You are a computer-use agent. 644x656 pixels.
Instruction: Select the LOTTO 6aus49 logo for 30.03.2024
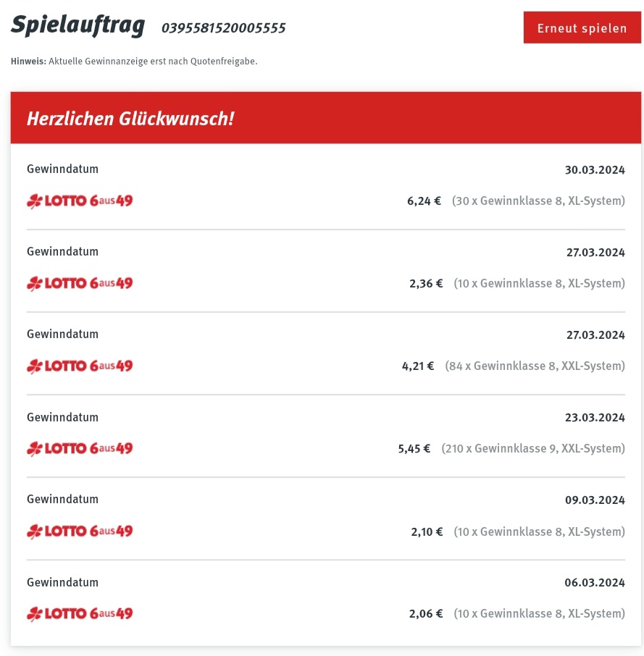coord(80,201)
